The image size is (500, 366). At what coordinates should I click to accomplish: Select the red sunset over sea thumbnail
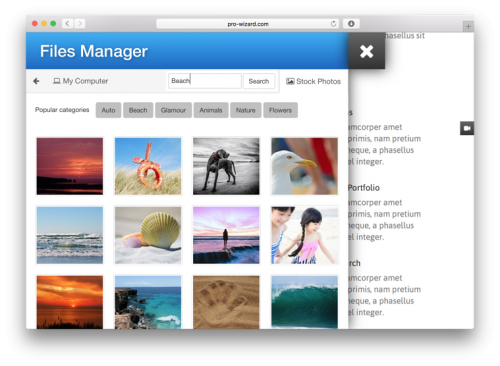tap(70, 166)
